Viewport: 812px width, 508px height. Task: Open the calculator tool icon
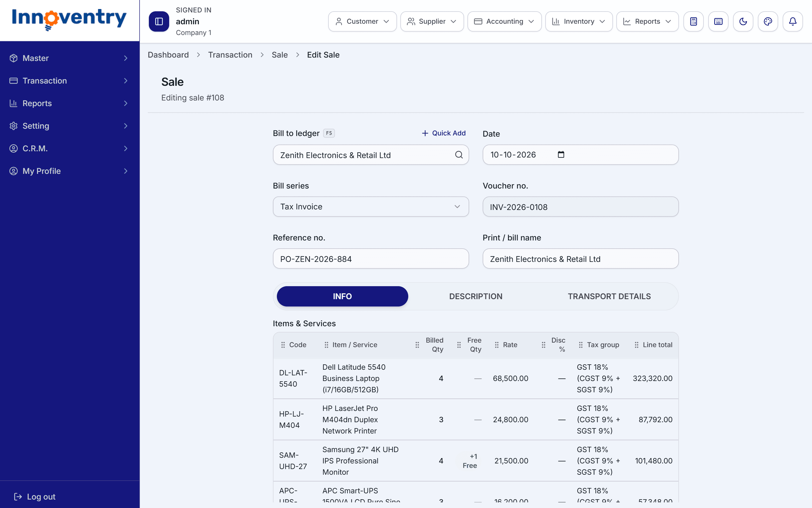(x=693, y=21)
